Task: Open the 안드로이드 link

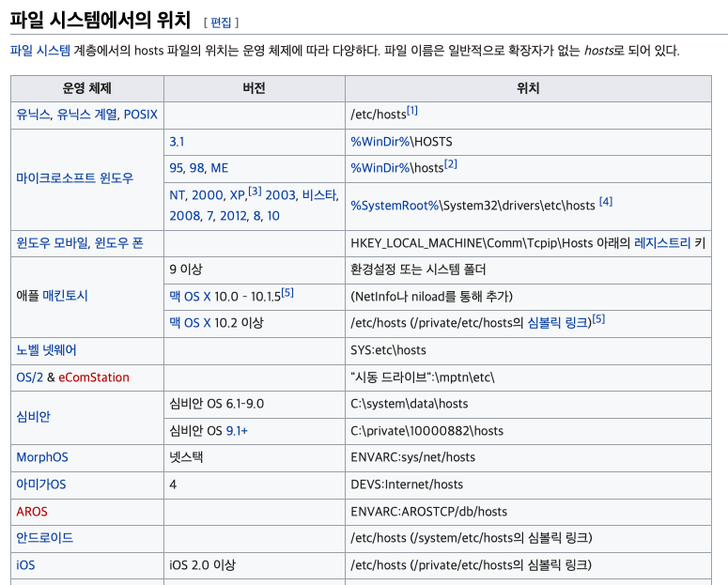Action: pos(44,538)
